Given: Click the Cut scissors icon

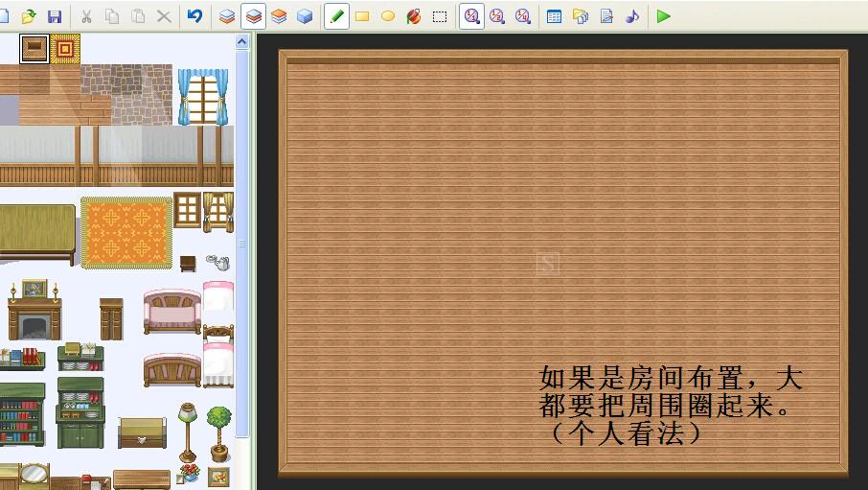Looking at the screenshot, I should pos(86,16).
